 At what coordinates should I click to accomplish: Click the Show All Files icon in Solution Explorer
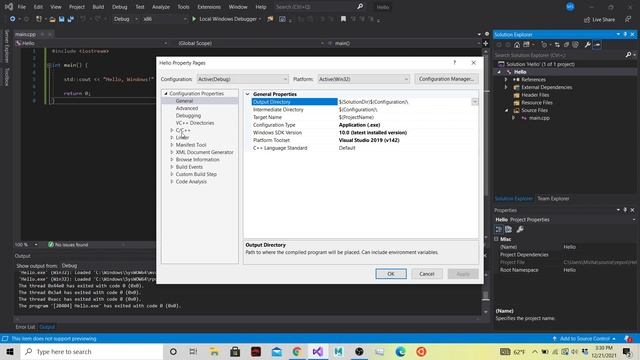coord(575,44)
